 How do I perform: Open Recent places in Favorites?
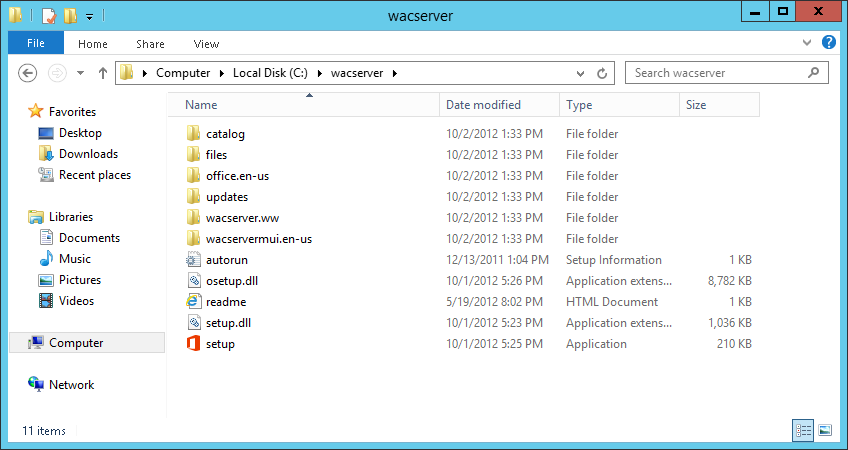click(95, 175)
